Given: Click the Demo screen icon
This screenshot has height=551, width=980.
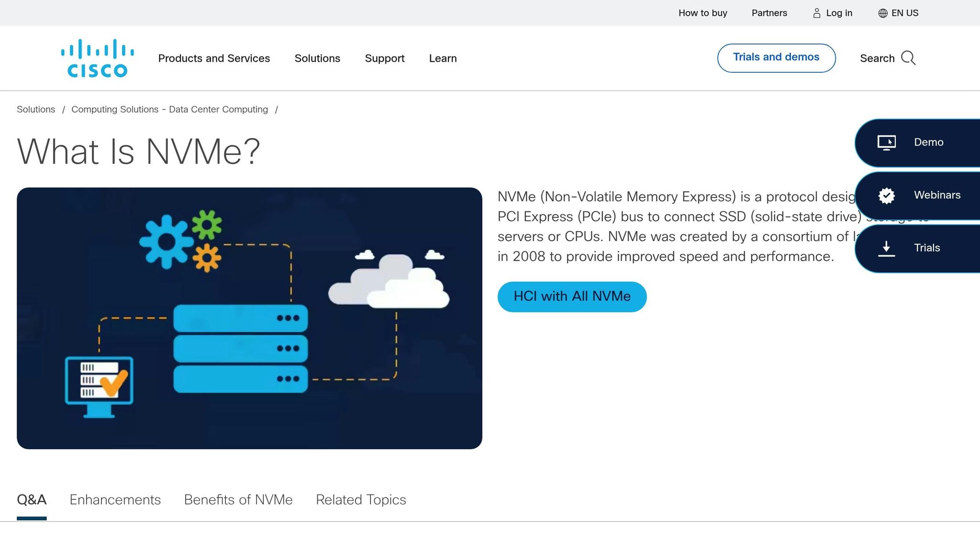Looking at the screenshot, I should coord(887,142).
